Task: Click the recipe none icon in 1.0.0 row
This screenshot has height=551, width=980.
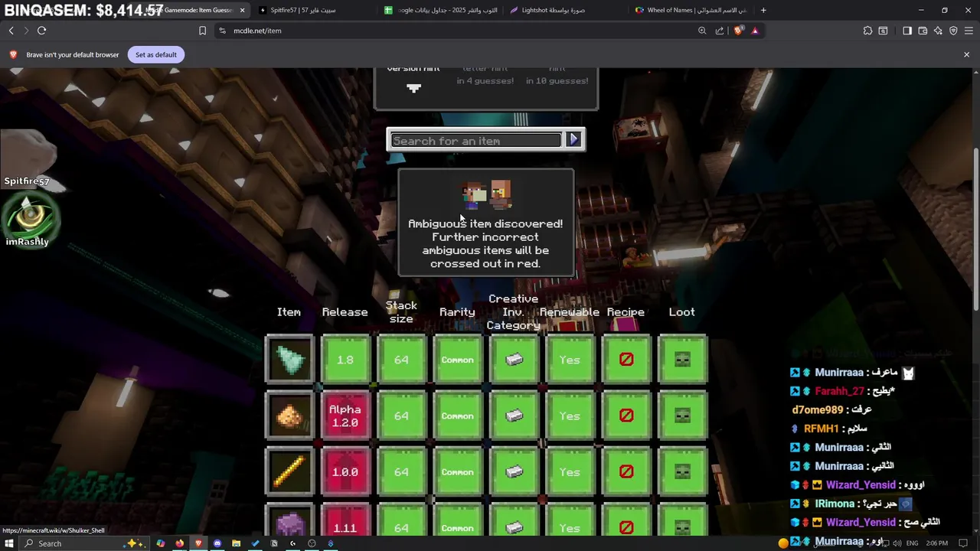Action: pos(626,472)
